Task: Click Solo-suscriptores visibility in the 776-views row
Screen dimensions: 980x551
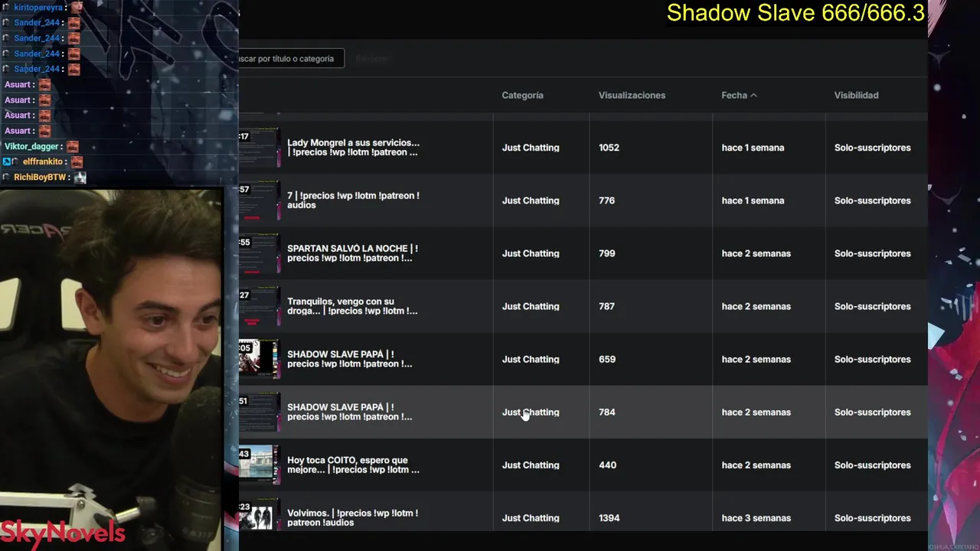Action: [872, 201]
